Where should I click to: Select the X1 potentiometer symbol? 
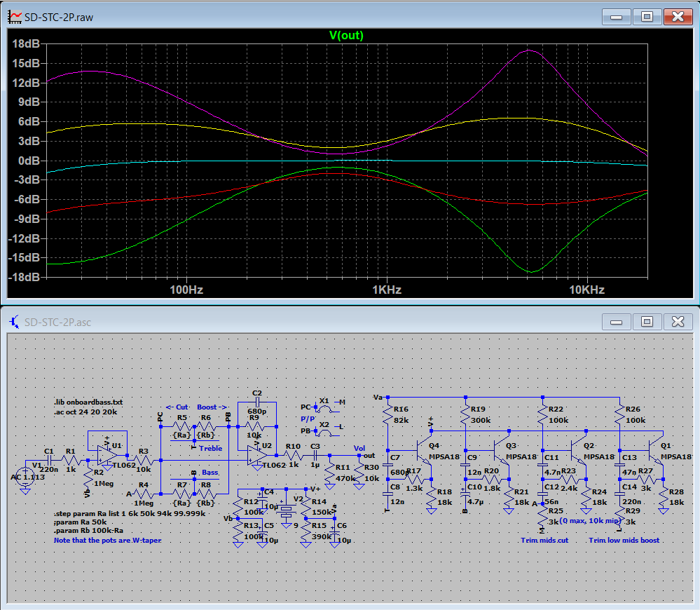[324, 408]
